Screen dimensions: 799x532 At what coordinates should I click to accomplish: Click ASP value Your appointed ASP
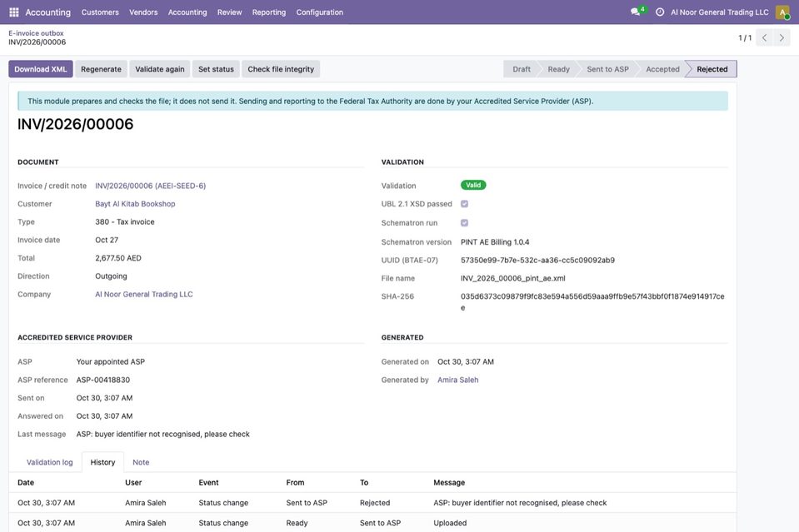pyautogui.click(x=111, y=362)
